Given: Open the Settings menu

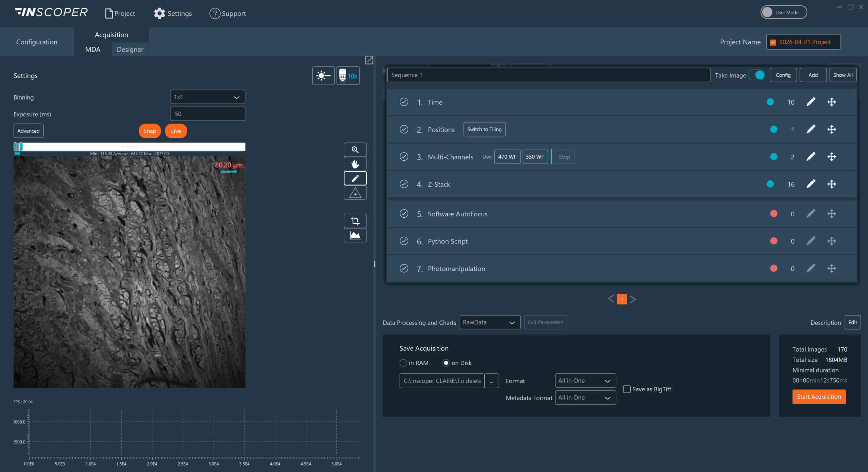Looking at the screenshot, I should pos(173,14).
